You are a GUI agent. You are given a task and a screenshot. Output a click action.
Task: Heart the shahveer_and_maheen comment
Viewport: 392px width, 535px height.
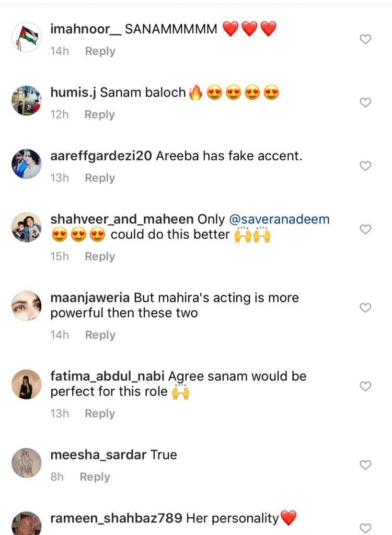[366, 229]
